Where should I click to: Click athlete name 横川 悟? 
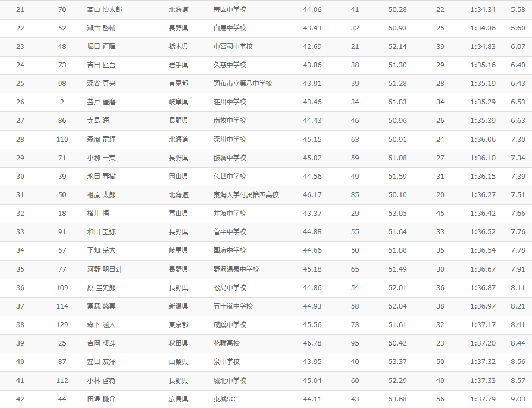pos(98,214)
